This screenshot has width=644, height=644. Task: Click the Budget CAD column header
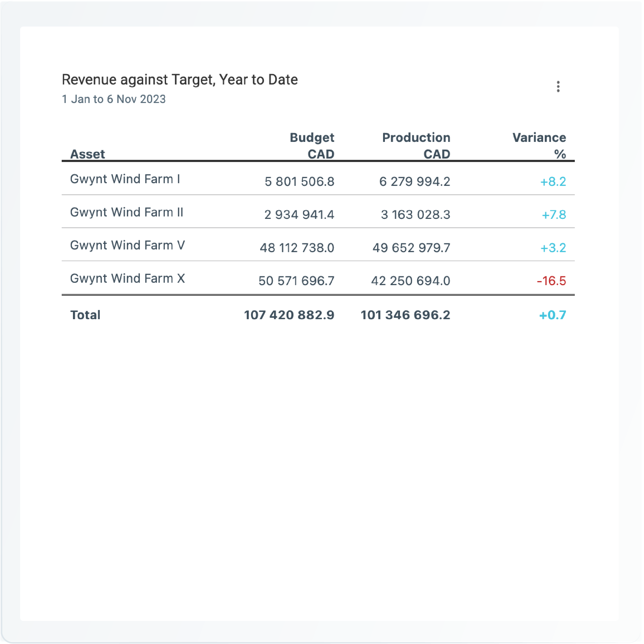point(312,146)
